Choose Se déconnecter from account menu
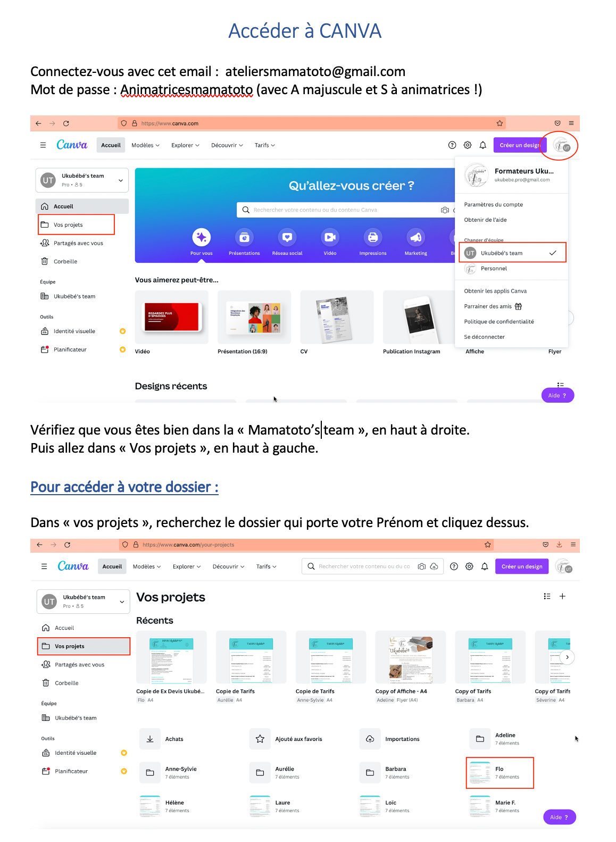Viewport: 616px width, 842px height. (x=484, y=337)
